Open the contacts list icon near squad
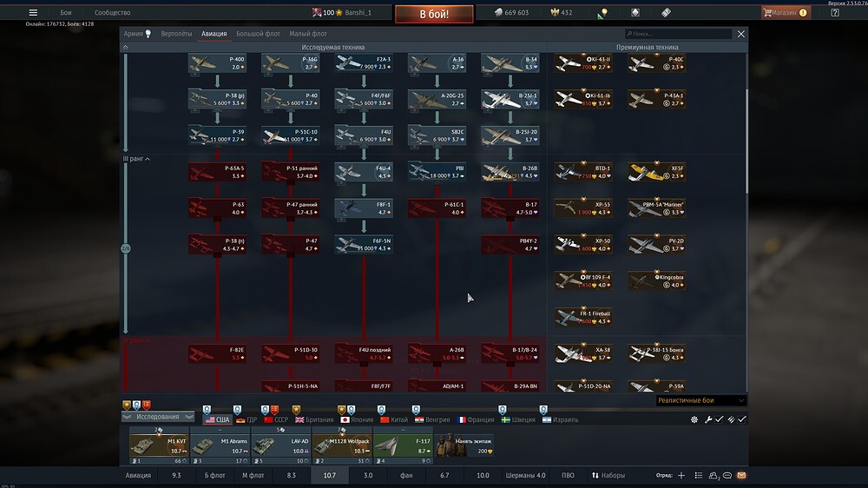Image resolution: width=868 pixels, height=488 pixels. [713, 476]
